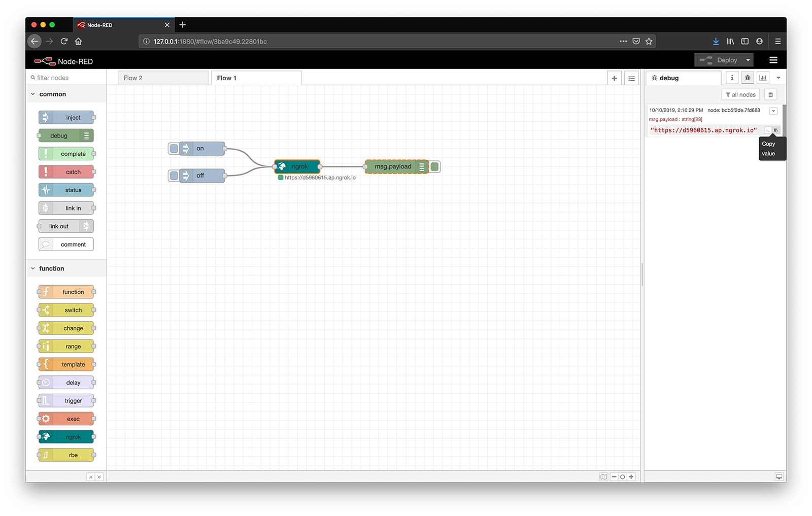Image resolution: width=812 pixels, height=516 pixels.
Task: Toggle the navigator map view
Action: [x=604, y=477]
